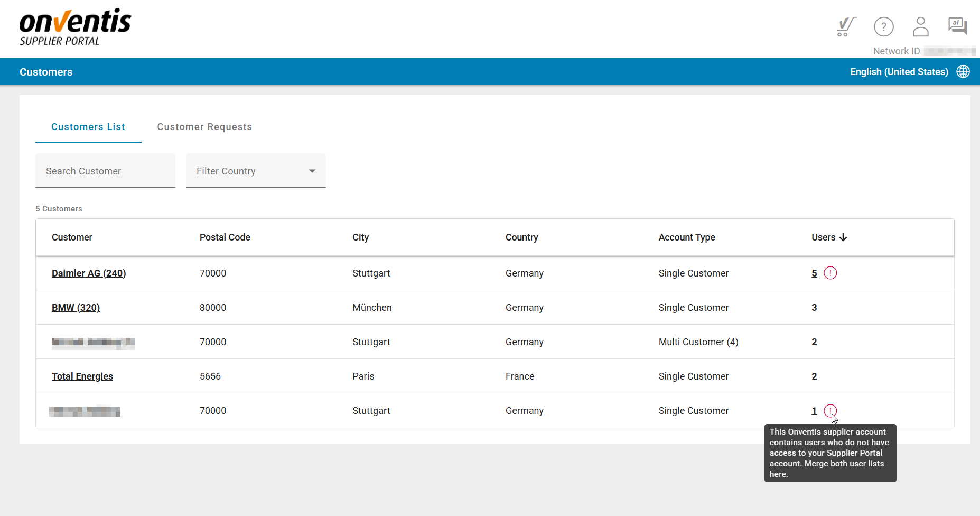Screen dimensions: 980x516
Task: Select the Customers List tab
Action: pyautogui.click(x=88, y=127)
